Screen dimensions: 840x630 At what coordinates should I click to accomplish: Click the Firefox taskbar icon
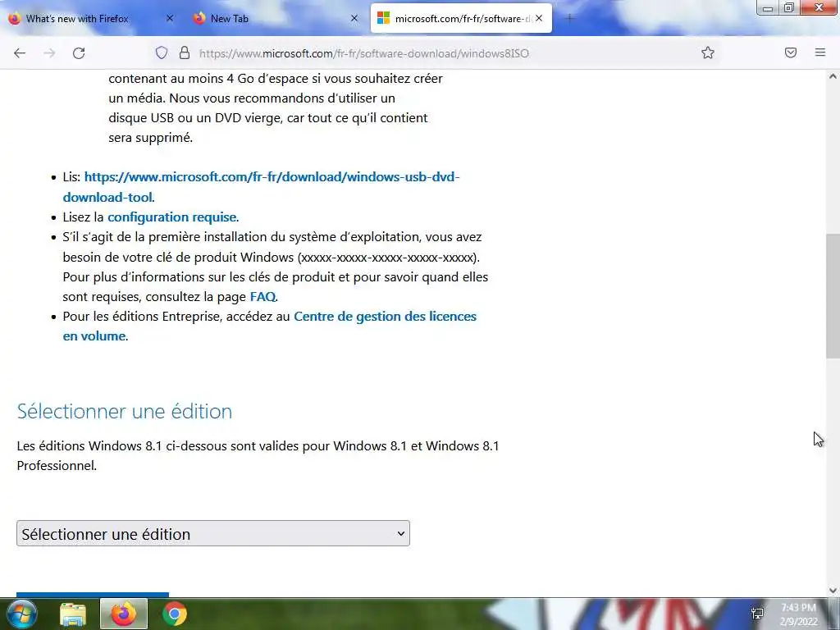pos(124,614)
